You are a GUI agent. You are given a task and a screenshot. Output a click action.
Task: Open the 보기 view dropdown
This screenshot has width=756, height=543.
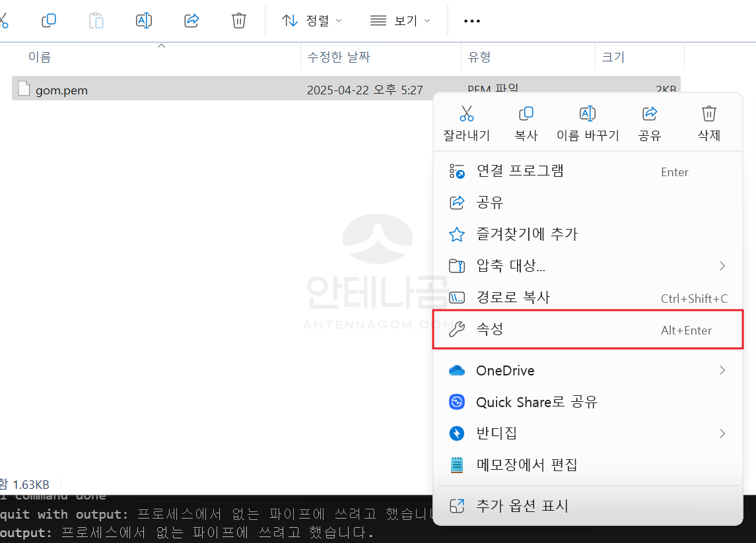coord(399,20)
